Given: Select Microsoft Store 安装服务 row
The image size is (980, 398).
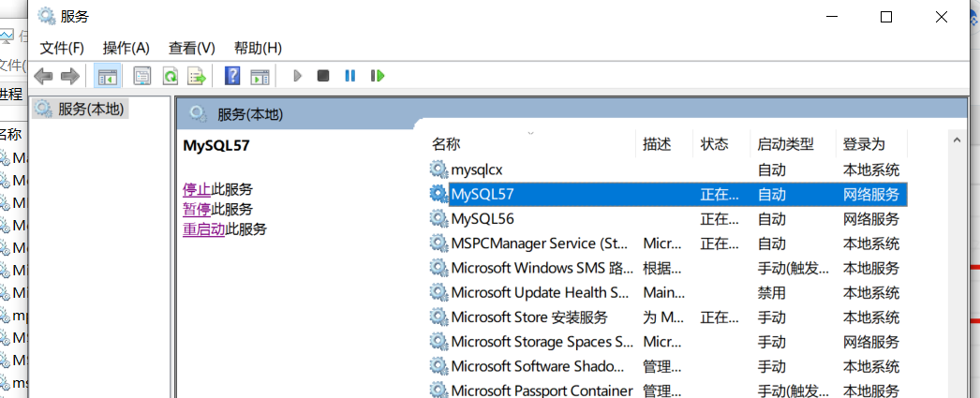Looking at the screenshot, I should pyautogui.click(x=667, y=317).
